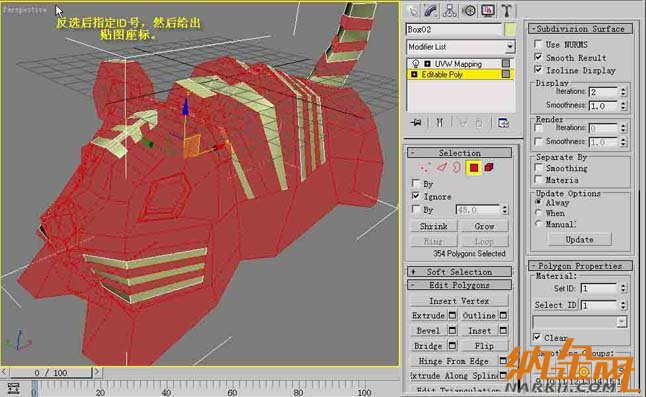This screenshot has height=397, width=646.
Task: Click previous frame arrow on time slider
Action: [4, 372]
